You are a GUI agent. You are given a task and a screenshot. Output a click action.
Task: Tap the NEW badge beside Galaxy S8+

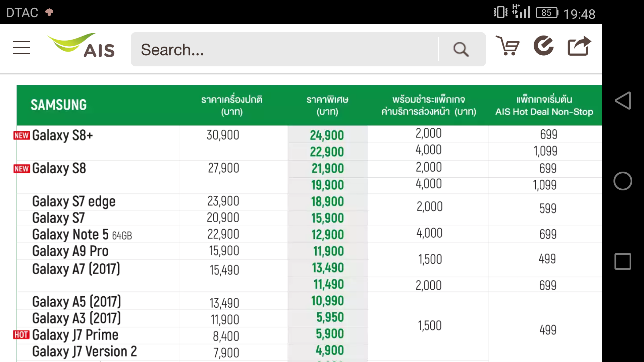tap(22, 135)
